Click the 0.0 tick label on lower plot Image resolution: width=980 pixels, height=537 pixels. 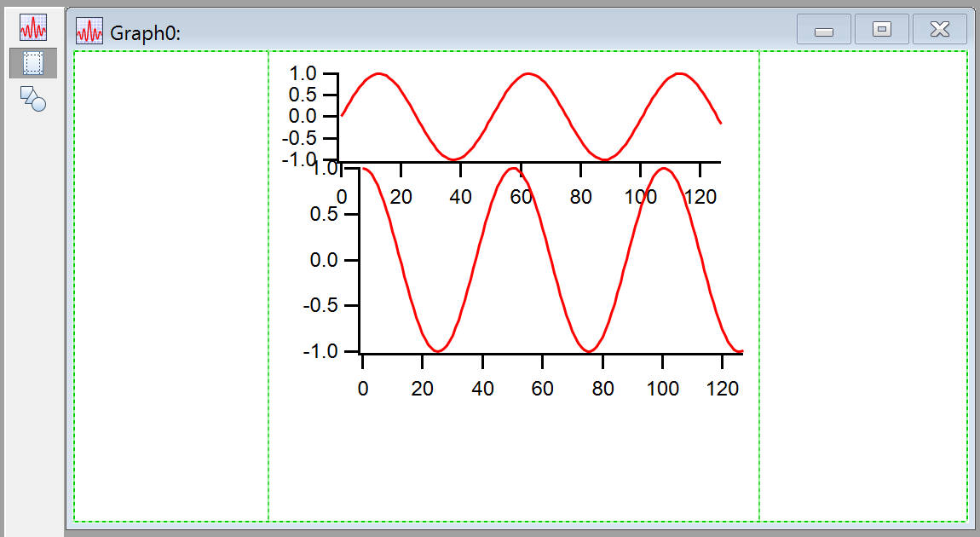[x=322, y=260]
